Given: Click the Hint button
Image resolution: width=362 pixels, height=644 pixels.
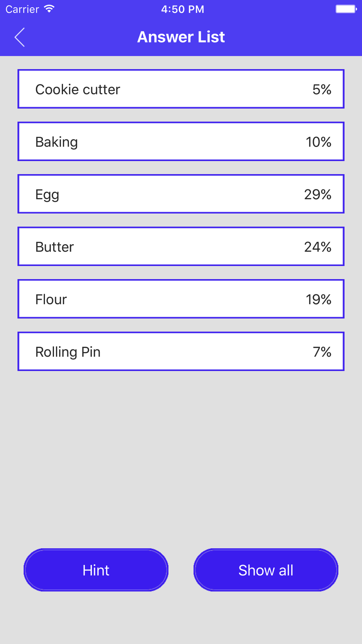Looking at the screenshot, I should [96, 570].
